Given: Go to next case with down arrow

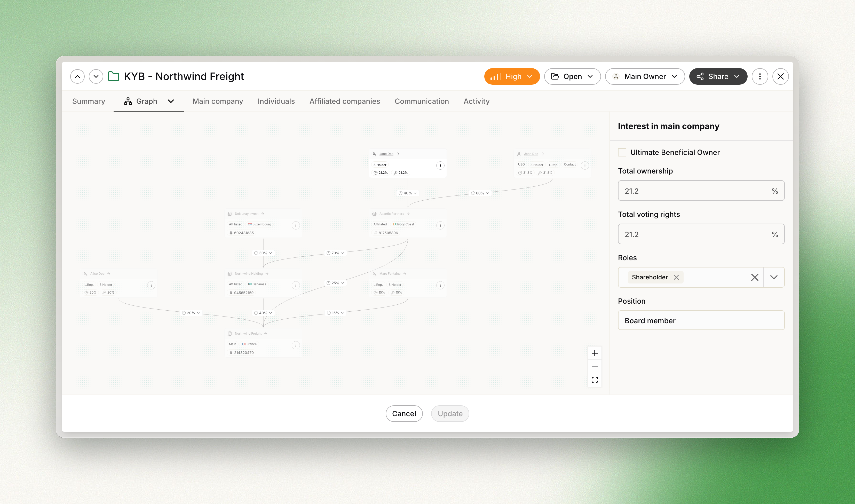Looking at the screenshot, I should tap(96, 76).
